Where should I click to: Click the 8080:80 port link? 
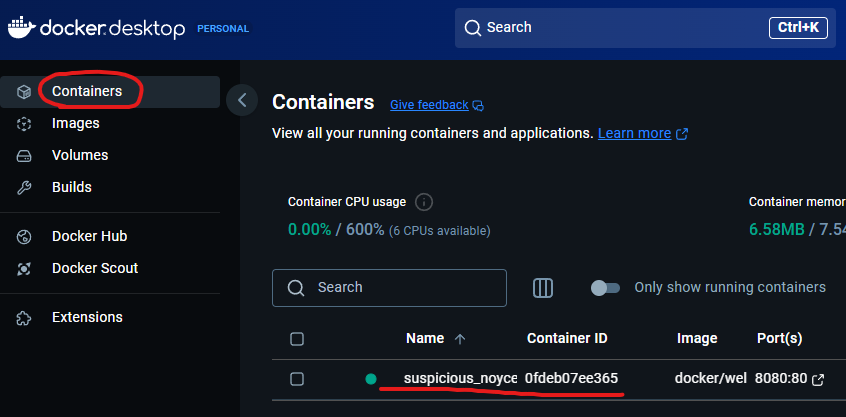coord(780,379)
